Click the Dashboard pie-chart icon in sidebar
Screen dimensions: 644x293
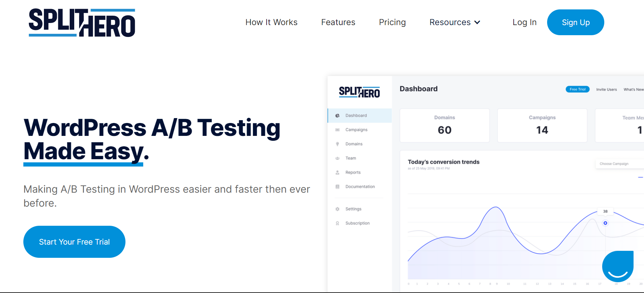click(x=337, y=116)
